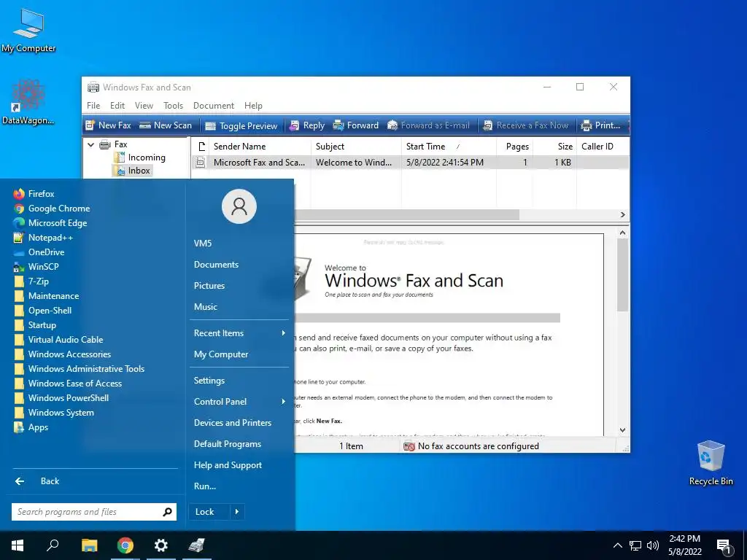
Task: Open the File menu
Action: pos(93,106)
